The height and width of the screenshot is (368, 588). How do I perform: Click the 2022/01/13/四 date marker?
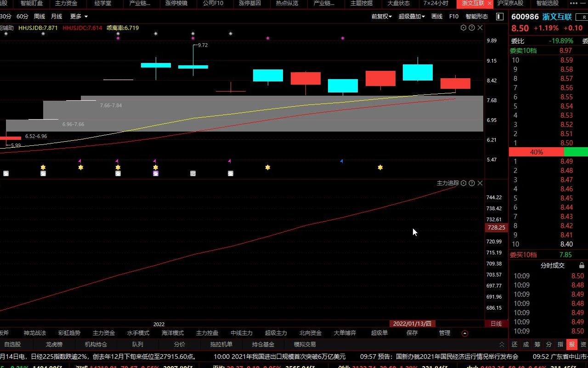412,324
